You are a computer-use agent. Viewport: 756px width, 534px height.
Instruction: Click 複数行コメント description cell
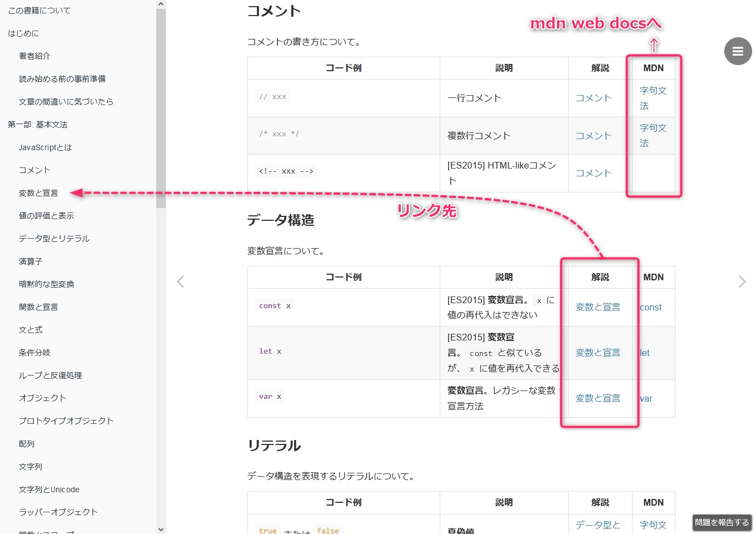click(504, 136)
